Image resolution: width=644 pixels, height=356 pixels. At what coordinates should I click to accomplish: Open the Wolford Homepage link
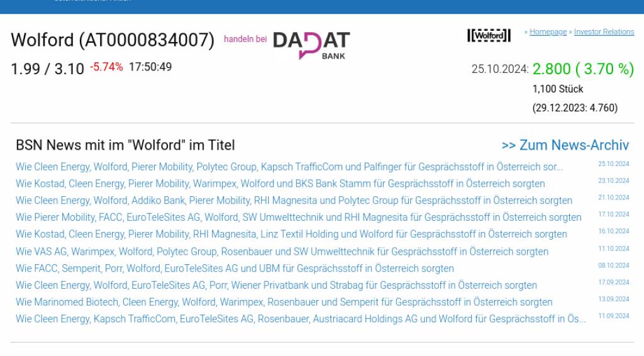(x=548, y=32)
